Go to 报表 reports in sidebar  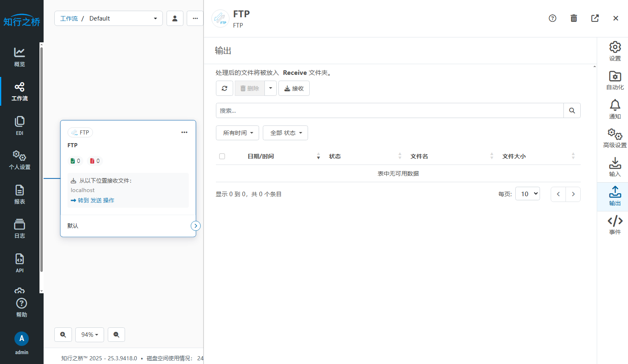19,195
